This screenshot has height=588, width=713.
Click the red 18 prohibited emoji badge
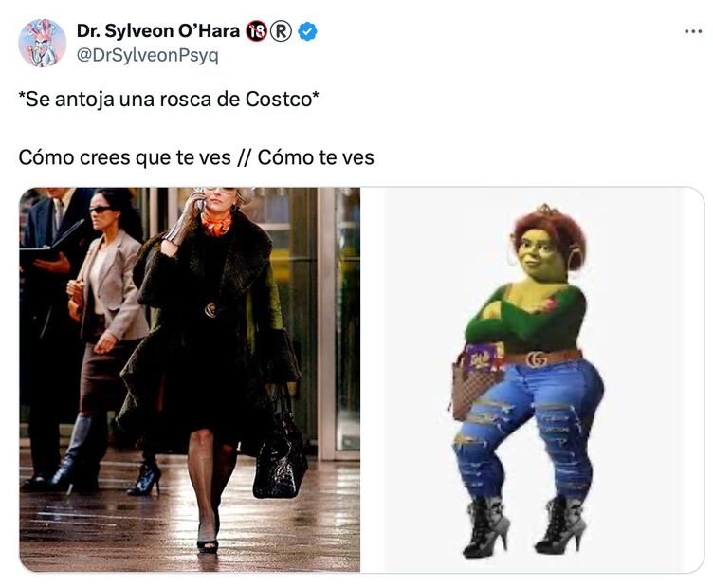pos(256,32)
